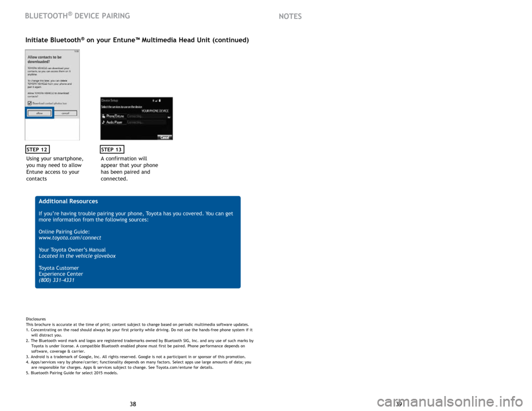
Task: Toggle the Download contact photos too checkbox
Action: tap(29, 103)
